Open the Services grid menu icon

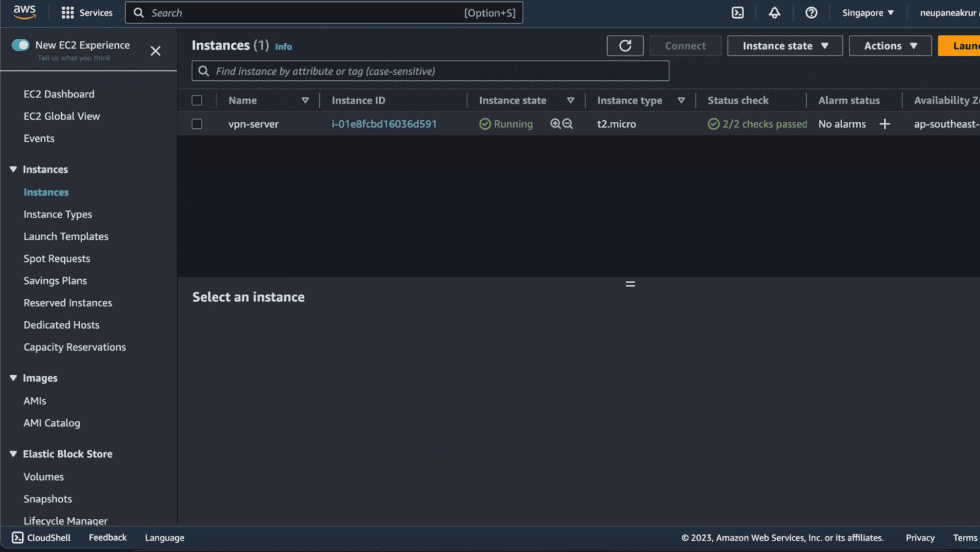pos(68,12)
